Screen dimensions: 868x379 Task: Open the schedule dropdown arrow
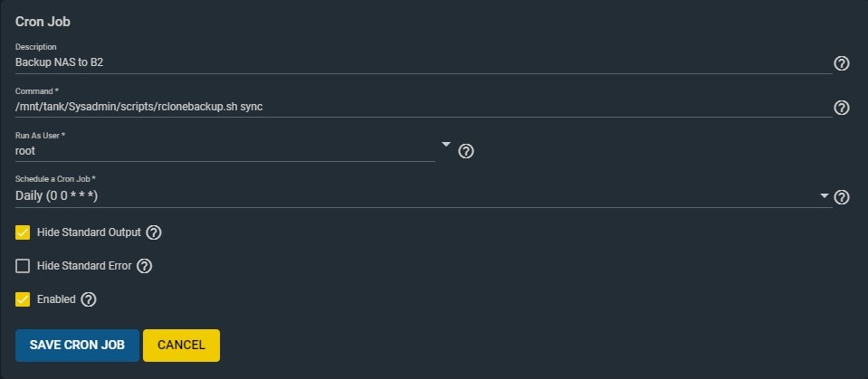825,196
